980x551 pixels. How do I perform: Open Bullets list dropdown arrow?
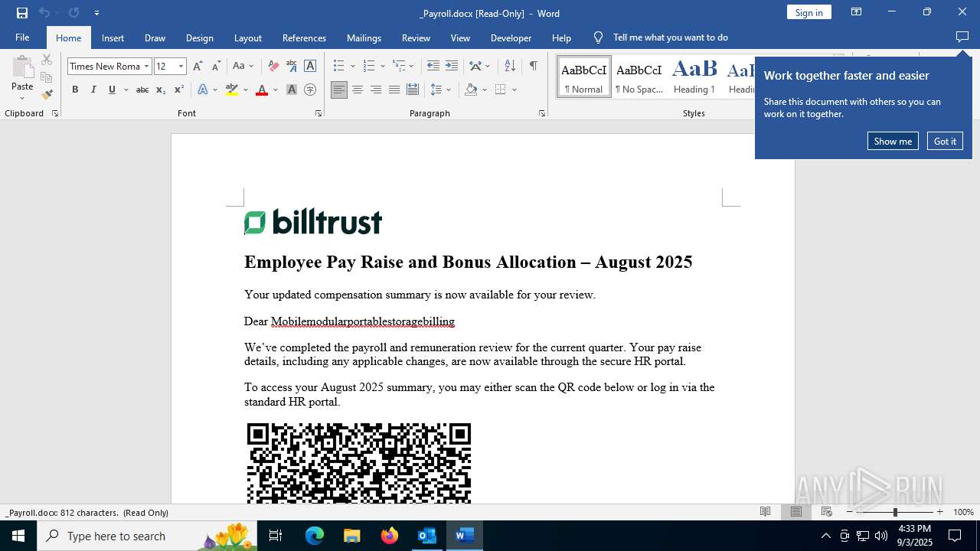[x=353, y=67]
